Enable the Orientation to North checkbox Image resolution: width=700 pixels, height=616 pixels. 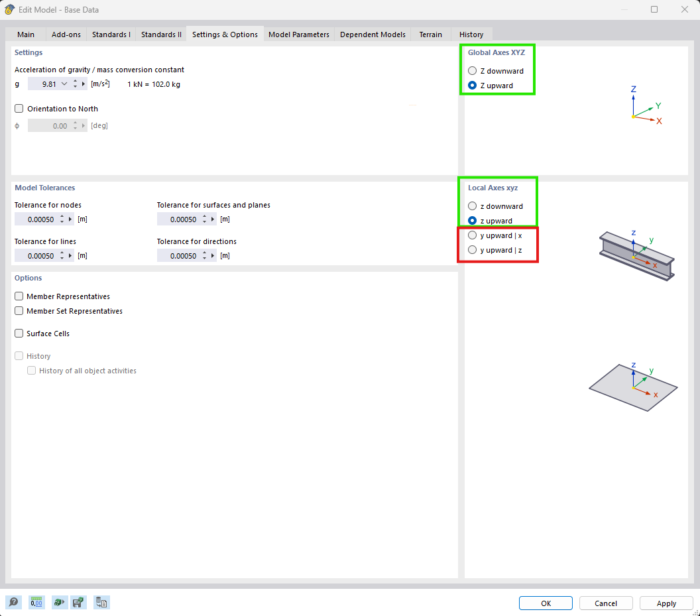19,109
